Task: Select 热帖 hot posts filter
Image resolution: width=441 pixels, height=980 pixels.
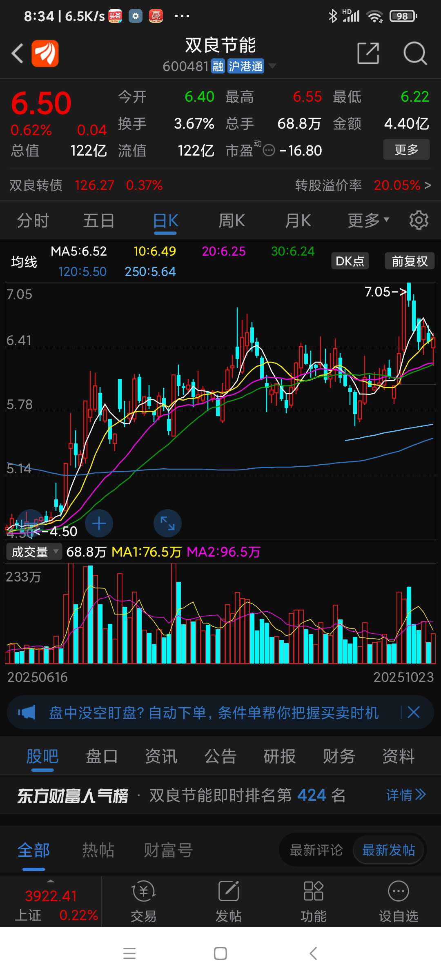Action: 98,850
